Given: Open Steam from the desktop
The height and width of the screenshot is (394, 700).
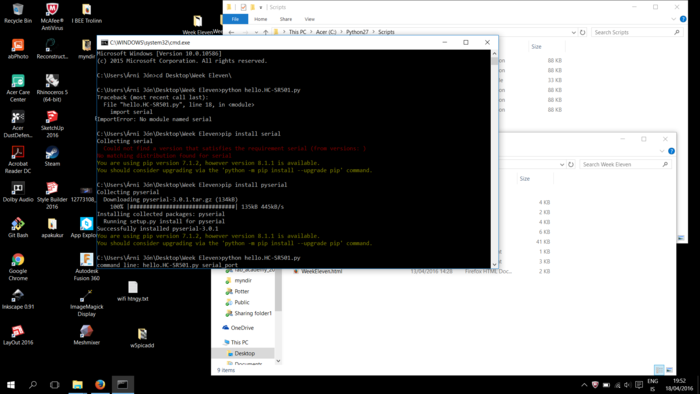Looking at the screenshot, I should 52,156.
